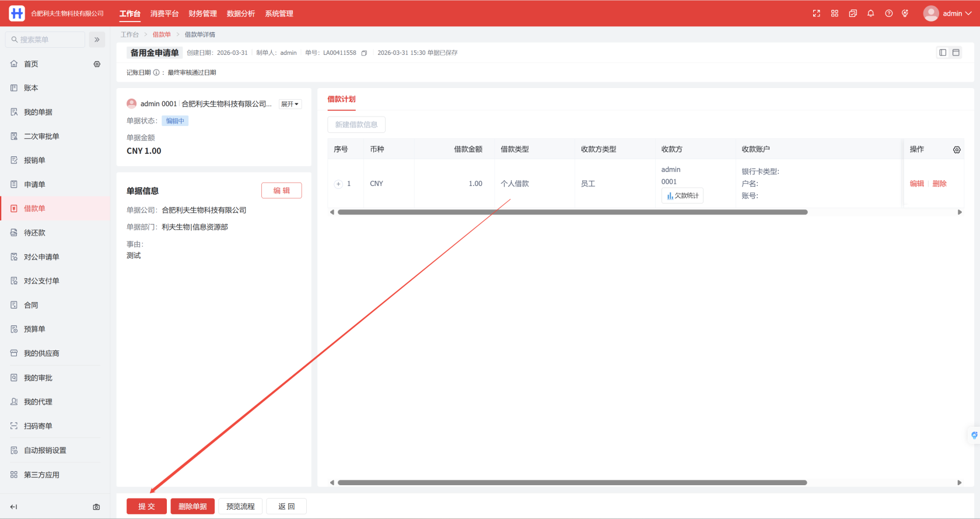The width and height of the screenshot is (980, 519).
Task: Collapse the left sidebar menu
Action: pyautogui.click(x=14, y=507)
